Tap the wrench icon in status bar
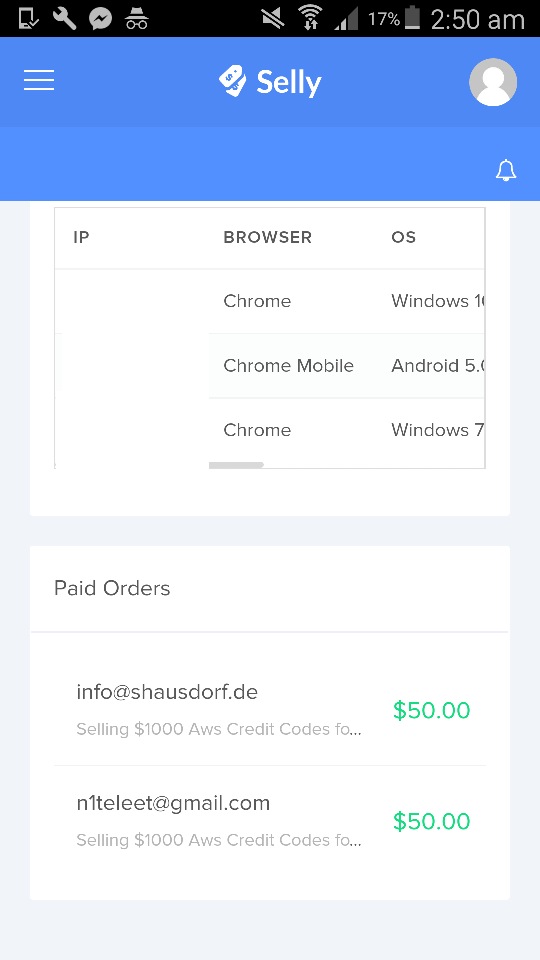Image resolution: width=540 pixels, height=960 pixels. tap(64, 19)
